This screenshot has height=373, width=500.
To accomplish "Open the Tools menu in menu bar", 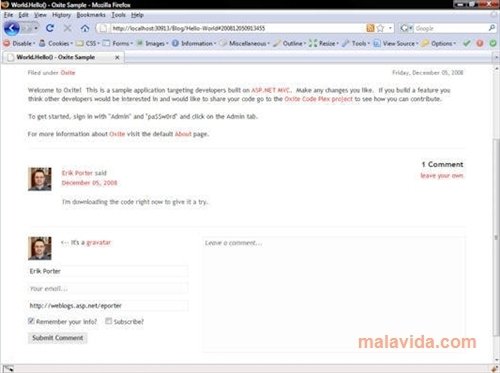I will click(118, 15).
